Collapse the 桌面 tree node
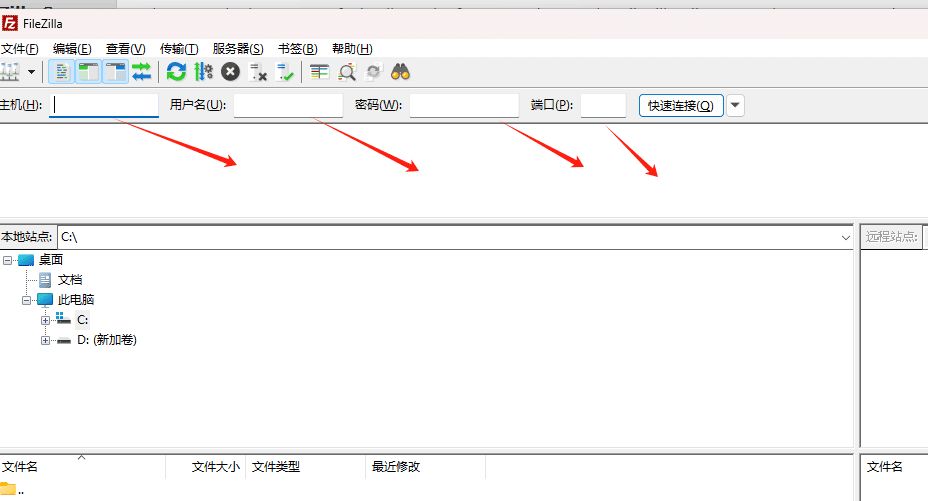This screenshot has height=501, width=928. 7,260
